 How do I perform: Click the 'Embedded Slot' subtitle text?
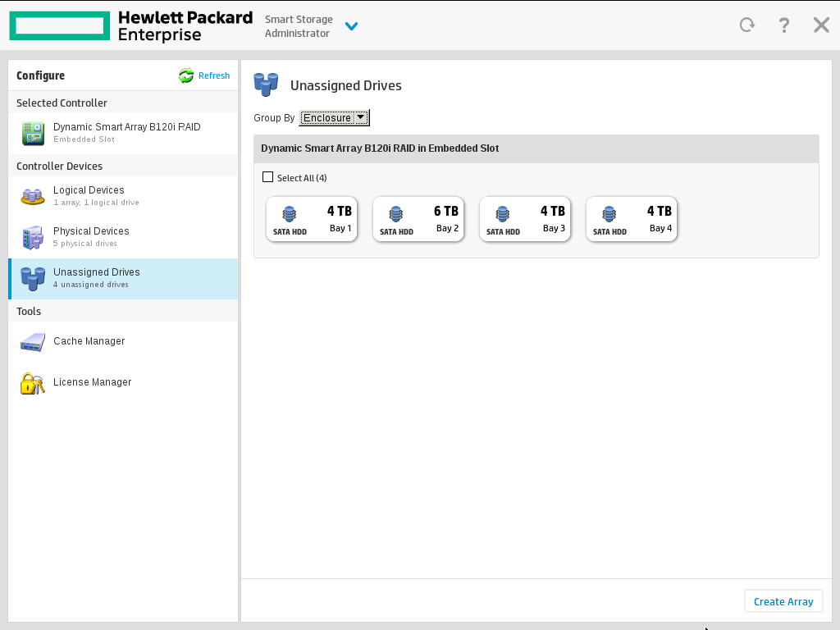(84, 139)
